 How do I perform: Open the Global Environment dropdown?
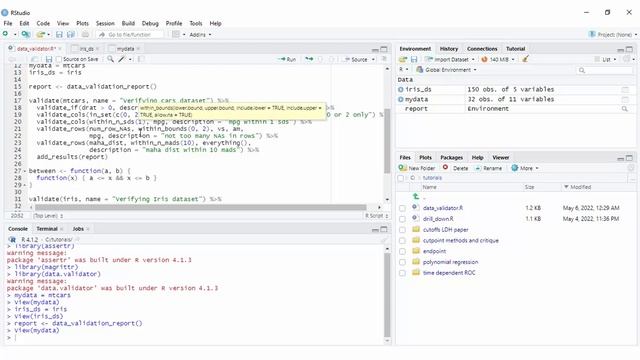tap(446, 70)
